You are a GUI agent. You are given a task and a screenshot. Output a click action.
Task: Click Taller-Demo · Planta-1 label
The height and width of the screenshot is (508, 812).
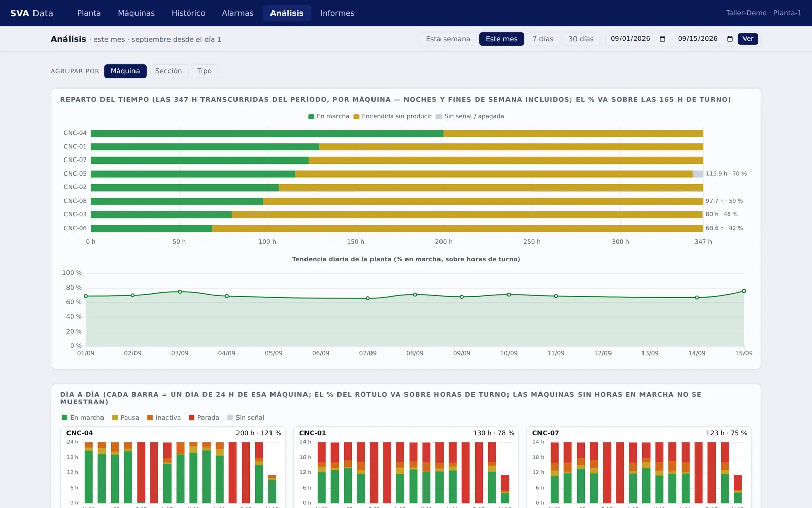[763, 13]
